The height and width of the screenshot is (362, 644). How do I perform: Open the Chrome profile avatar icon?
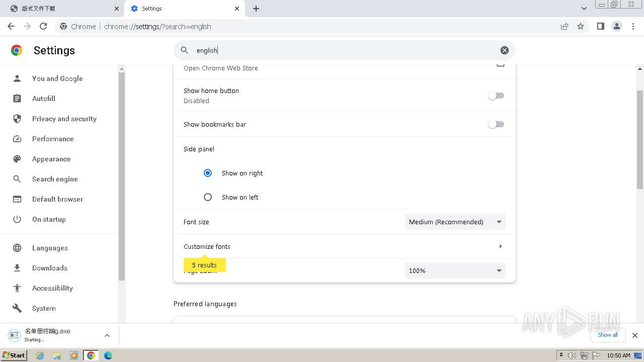point(617,26)
